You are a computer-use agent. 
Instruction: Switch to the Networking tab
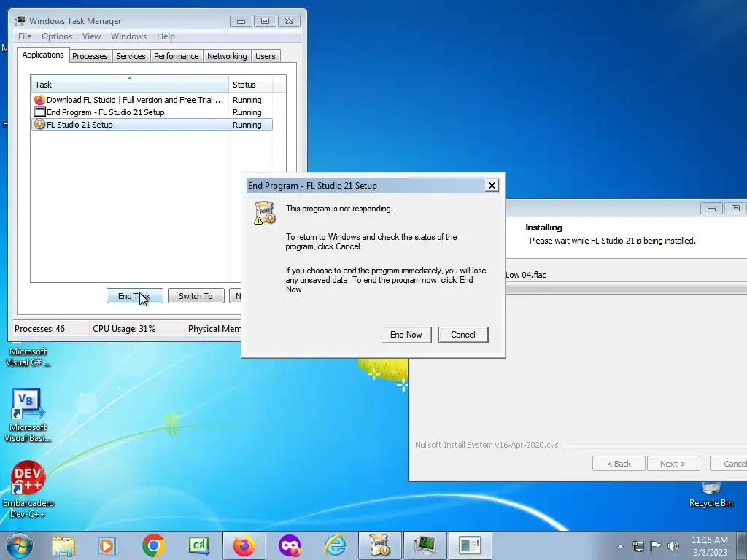[227, 56]
